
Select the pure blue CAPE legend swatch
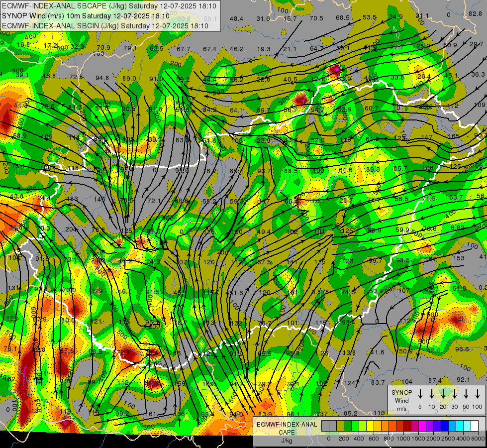pyautogui.click(x=444, y=426)
